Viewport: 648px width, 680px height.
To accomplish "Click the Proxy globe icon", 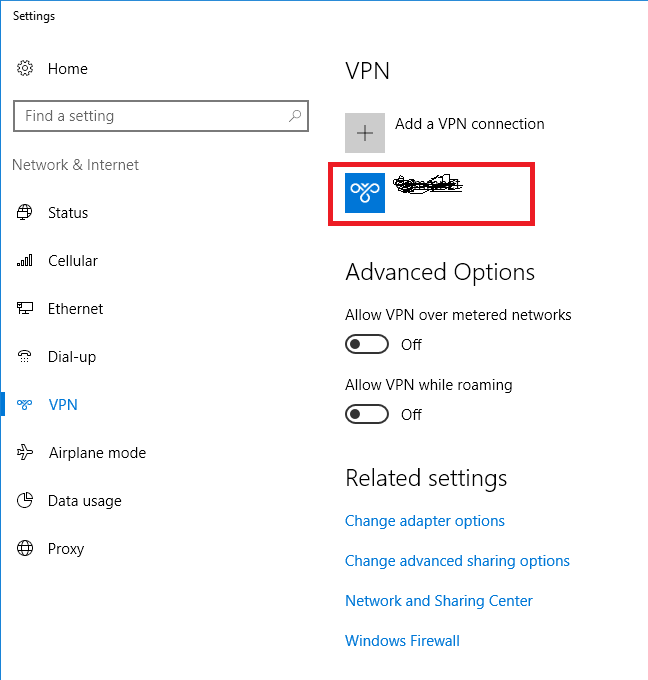I will click(25, 549).
